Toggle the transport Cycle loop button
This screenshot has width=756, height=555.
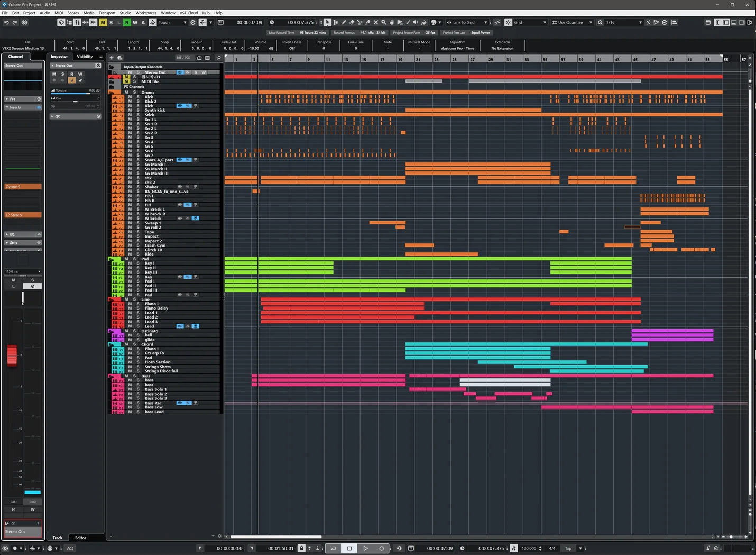tap(334, 548)
